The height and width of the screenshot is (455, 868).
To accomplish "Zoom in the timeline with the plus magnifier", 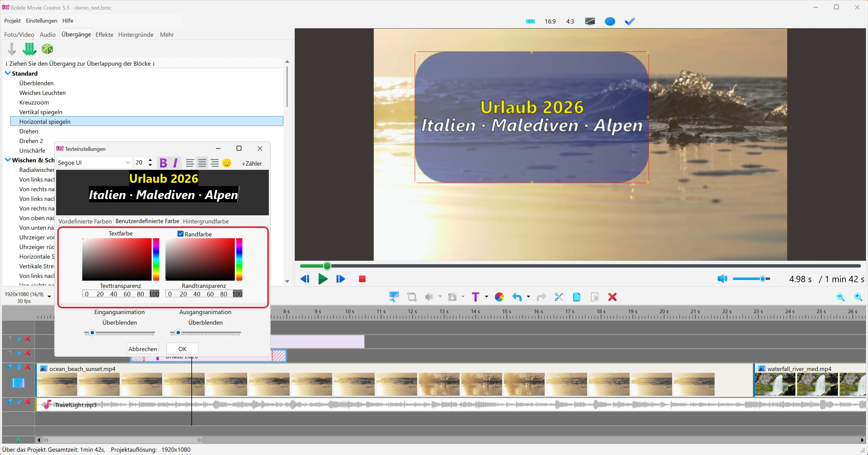I will point(858,297).
